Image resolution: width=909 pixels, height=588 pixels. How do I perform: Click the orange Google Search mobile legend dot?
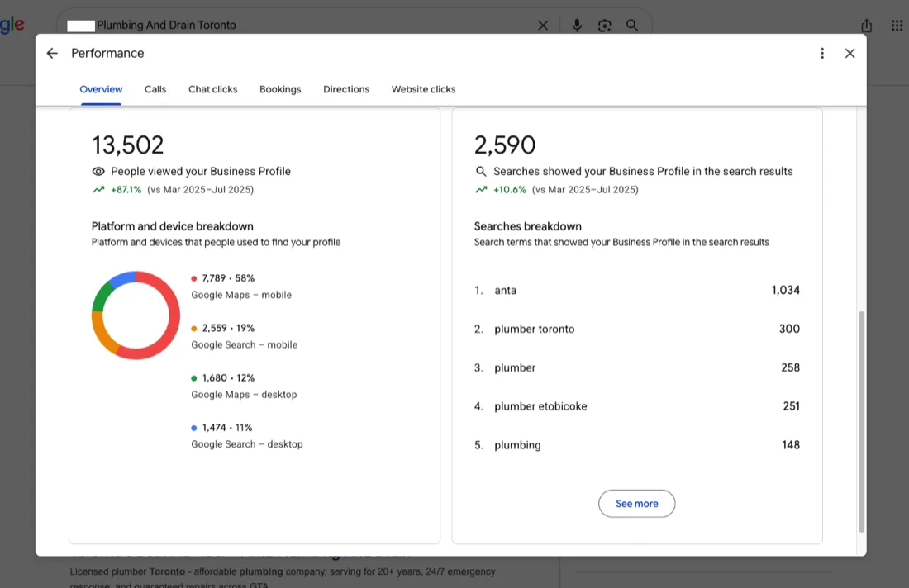click(194, 329)
